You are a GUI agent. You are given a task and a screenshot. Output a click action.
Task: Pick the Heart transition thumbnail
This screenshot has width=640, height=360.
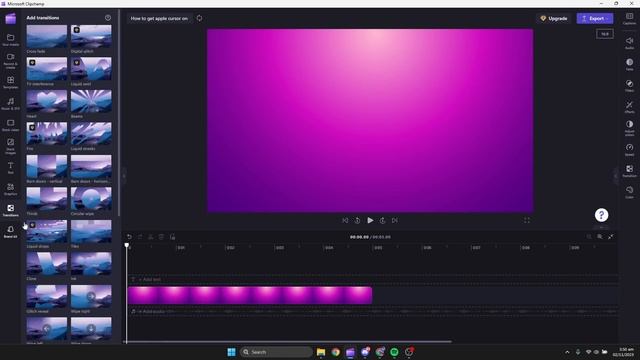click(47, 101)
